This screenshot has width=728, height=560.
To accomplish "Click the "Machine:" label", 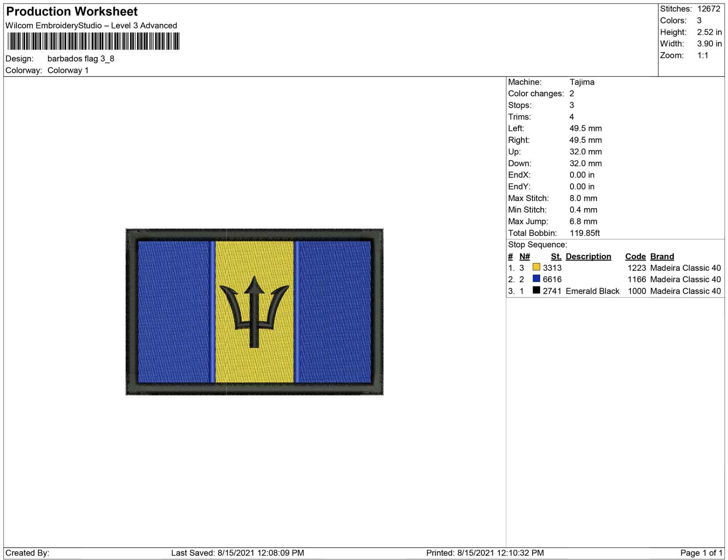I will tap(525, 82).
